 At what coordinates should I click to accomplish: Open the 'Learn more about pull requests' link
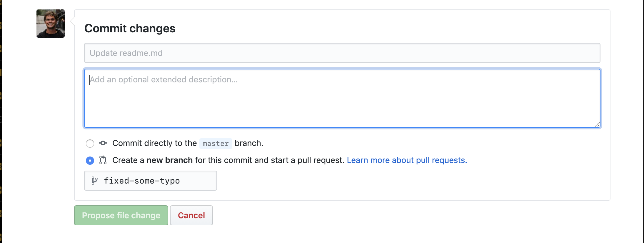pyautogui.click(x=407, y=160)
